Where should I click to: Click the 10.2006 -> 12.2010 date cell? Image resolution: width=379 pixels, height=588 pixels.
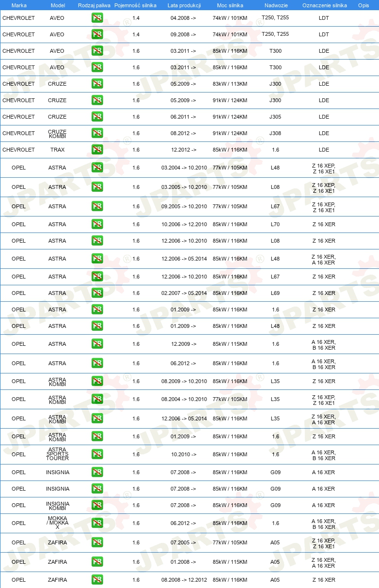coord(184,224)
